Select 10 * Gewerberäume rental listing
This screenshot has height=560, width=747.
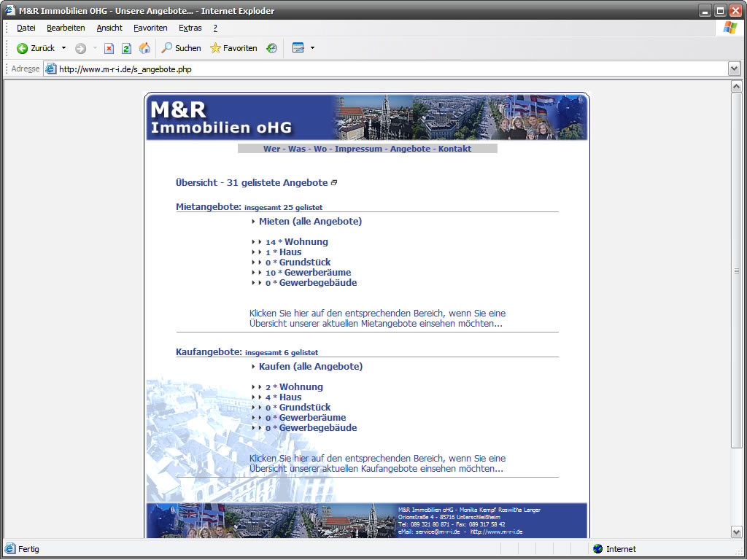click(308, 273)
